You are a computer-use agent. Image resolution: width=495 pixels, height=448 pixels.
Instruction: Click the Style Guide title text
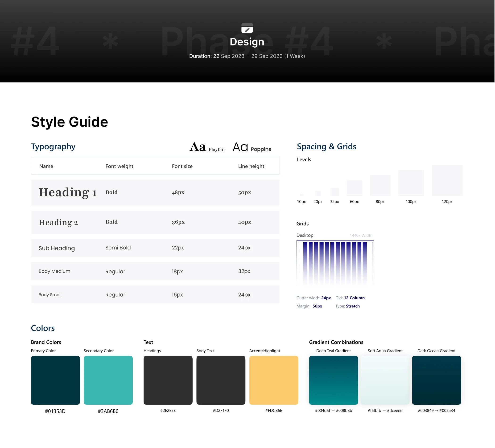click(x=70, y=122)
